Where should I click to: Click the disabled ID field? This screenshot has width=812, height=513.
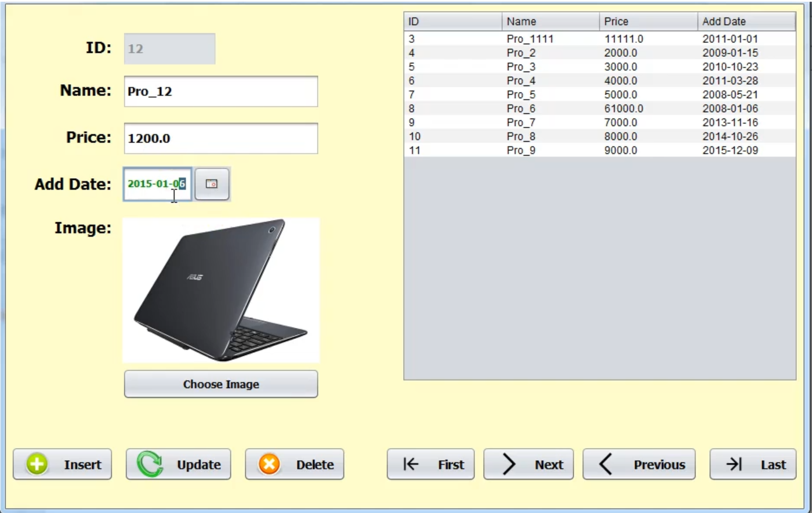coord(170,49)
